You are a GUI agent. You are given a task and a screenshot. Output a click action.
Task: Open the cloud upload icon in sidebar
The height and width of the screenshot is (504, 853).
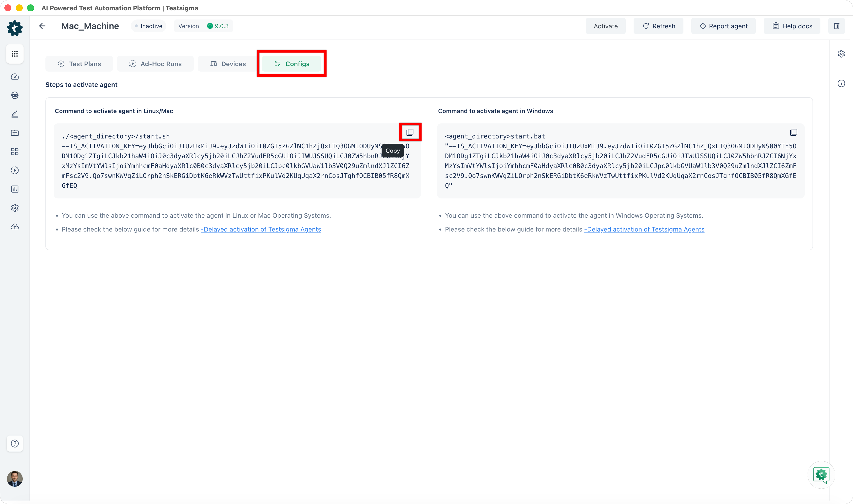[x=15, y=227]
